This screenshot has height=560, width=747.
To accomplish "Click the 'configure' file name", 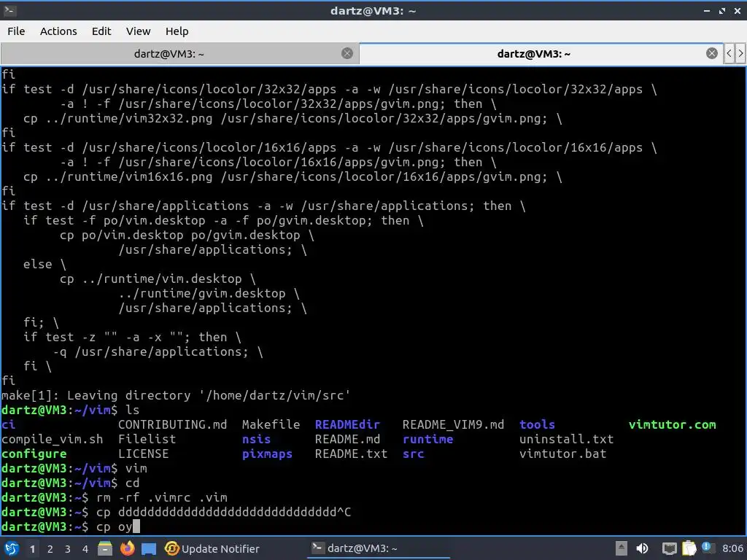I will pyautogui.click(x=34, y=454).
